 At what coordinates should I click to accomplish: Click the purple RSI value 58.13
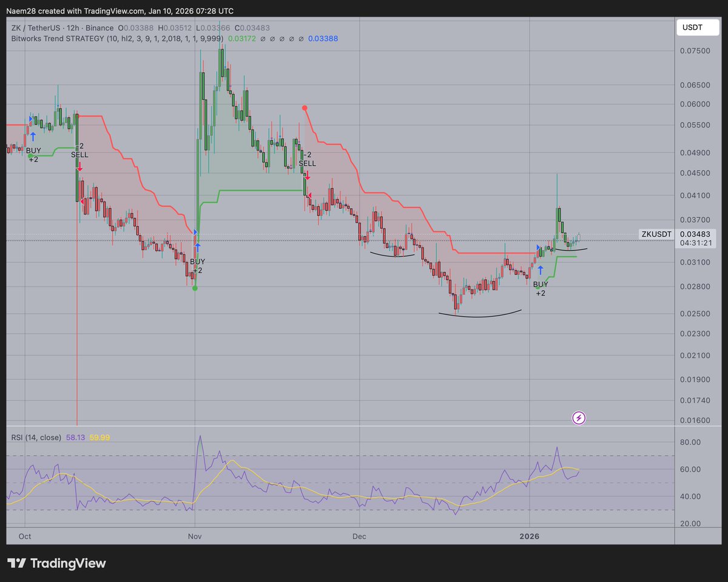coord(75,437)
